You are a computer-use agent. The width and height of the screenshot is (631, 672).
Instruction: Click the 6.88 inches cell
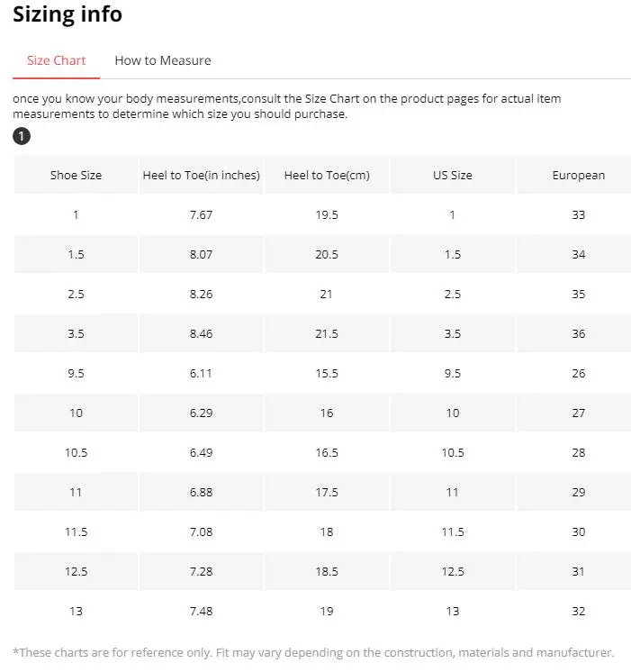pyautogui.click(x=202, y=492)
